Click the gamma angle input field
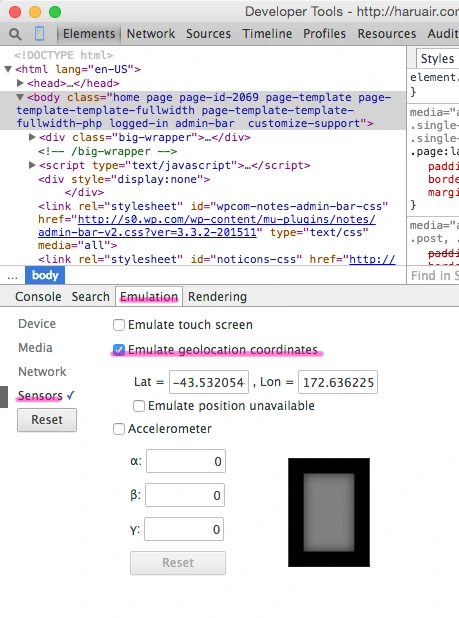This screenshot has height=618, width=459. coord(184,529)
